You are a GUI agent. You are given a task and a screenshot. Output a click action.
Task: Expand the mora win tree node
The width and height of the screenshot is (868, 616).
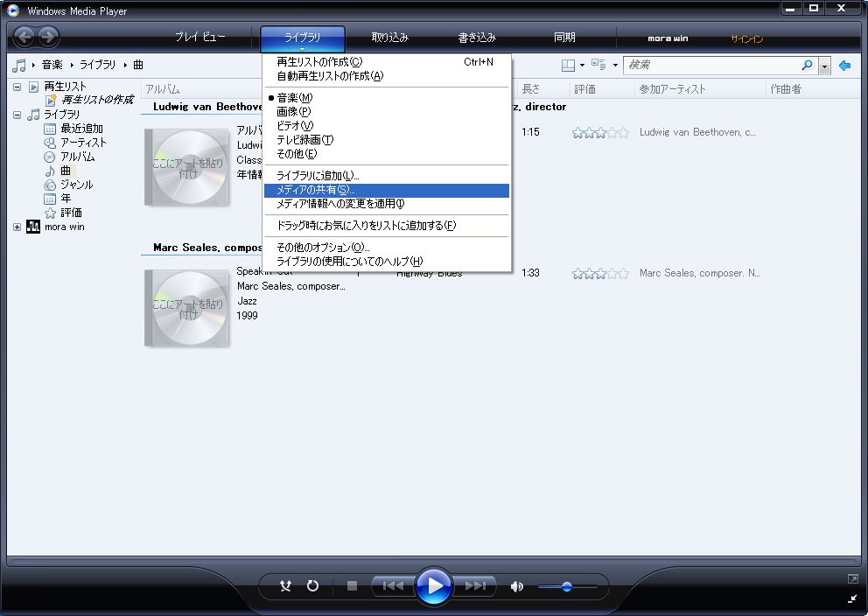(x=17, y=227)
